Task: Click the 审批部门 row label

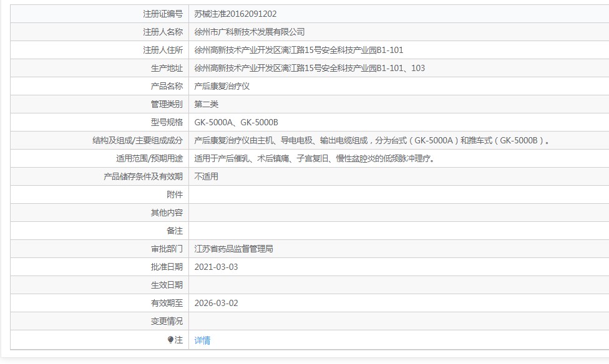Action: tap(167, 249)
